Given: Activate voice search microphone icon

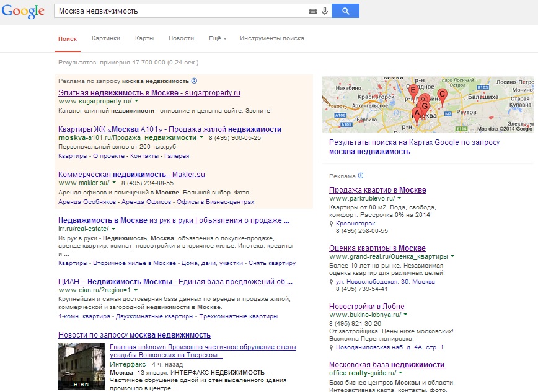Looking at the screenshot, I should point(325,11).
